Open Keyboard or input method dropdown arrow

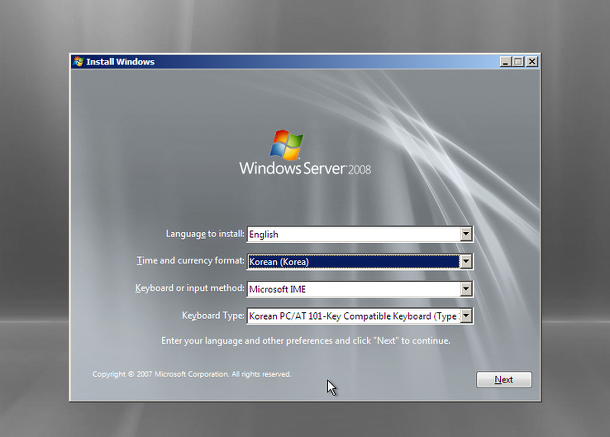coord(466,289)
